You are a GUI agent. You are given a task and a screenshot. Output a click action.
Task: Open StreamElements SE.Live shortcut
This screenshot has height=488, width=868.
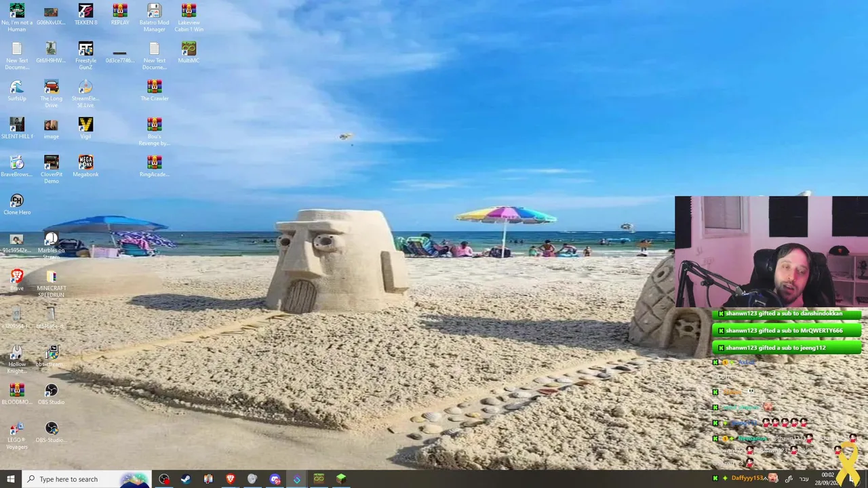[85, 94]
